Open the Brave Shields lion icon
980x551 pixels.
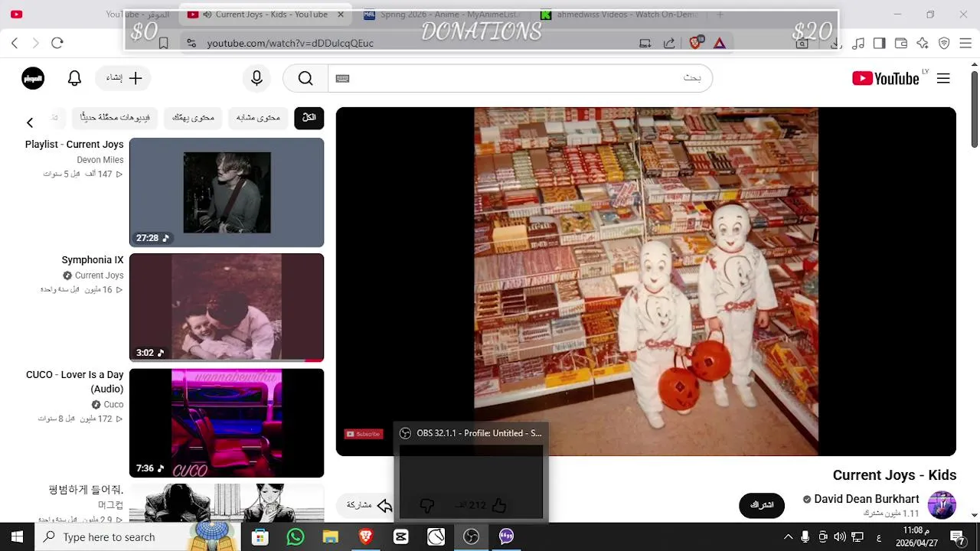[695, 44]
